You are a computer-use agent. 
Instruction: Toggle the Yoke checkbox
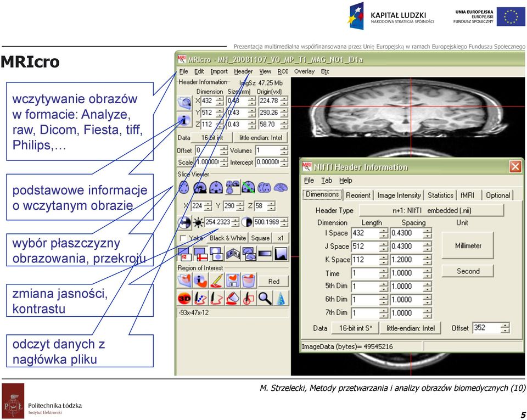pyautogui.click(x=183, y=238)
